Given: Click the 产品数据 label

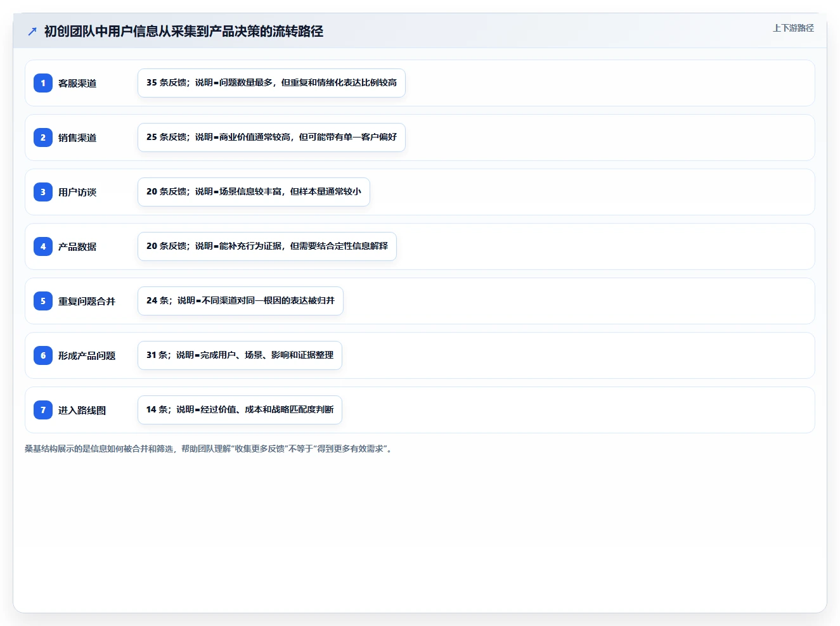Looking at the screenshot, I should pos(77,246).
